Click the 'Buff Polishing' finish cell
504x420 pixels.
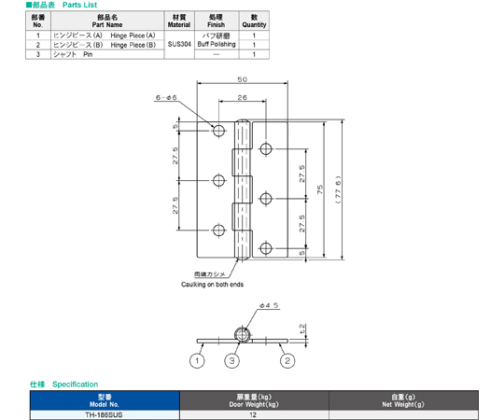pyautogui.click(x=217, y=40)
